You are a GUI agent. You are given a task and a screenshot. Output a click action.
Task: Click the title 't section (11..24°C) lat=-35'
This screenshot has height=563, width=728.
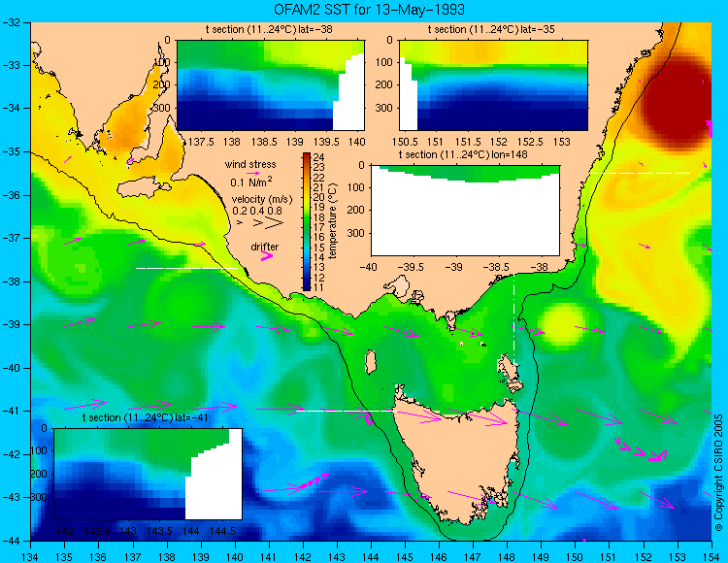tap(491, 30)
